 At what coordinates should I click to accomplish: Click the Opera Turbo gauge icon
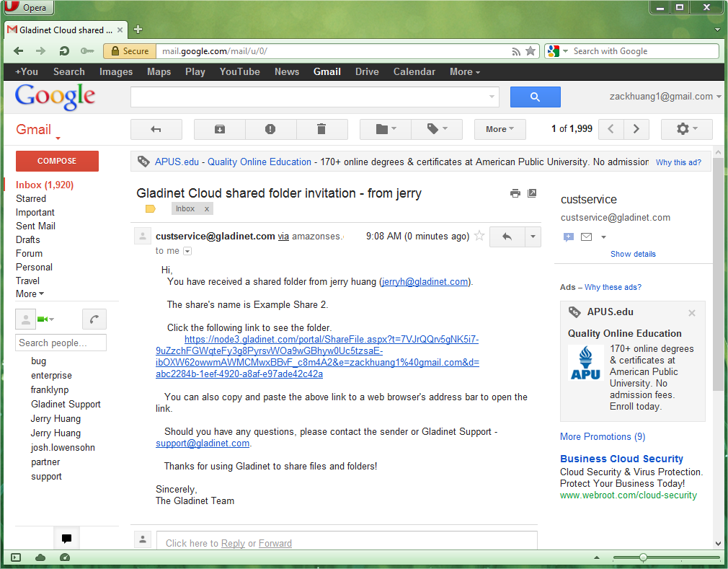click(65, 557)
